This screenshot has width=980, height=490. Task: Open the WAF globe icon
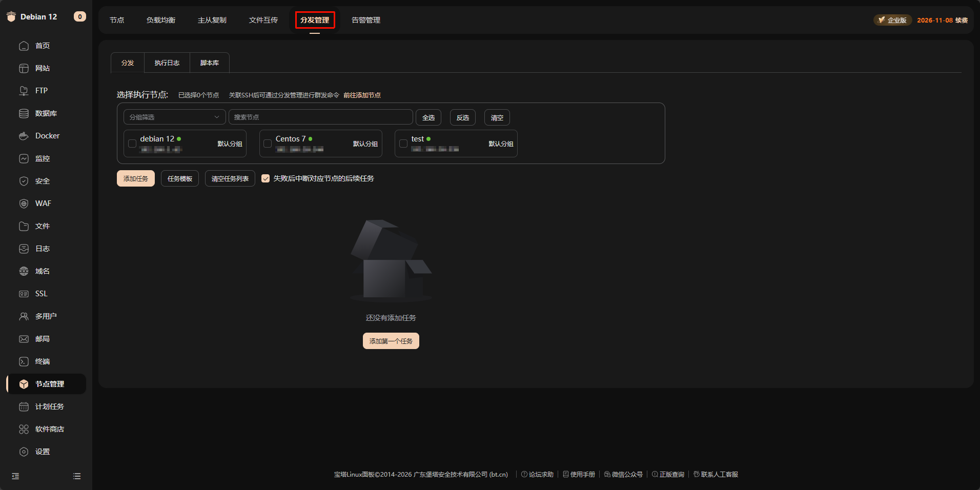click(24, 203)
